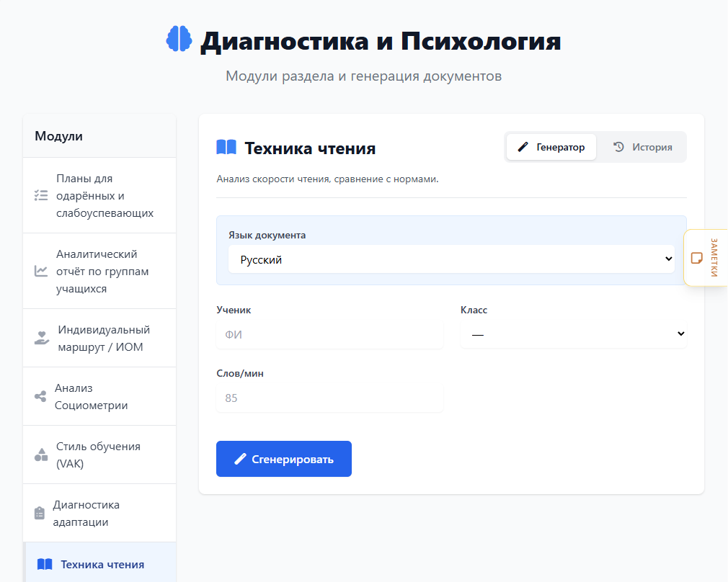Click the Слов/мин field label
This screenshot has width=728, height=582.
coord(239,373)
